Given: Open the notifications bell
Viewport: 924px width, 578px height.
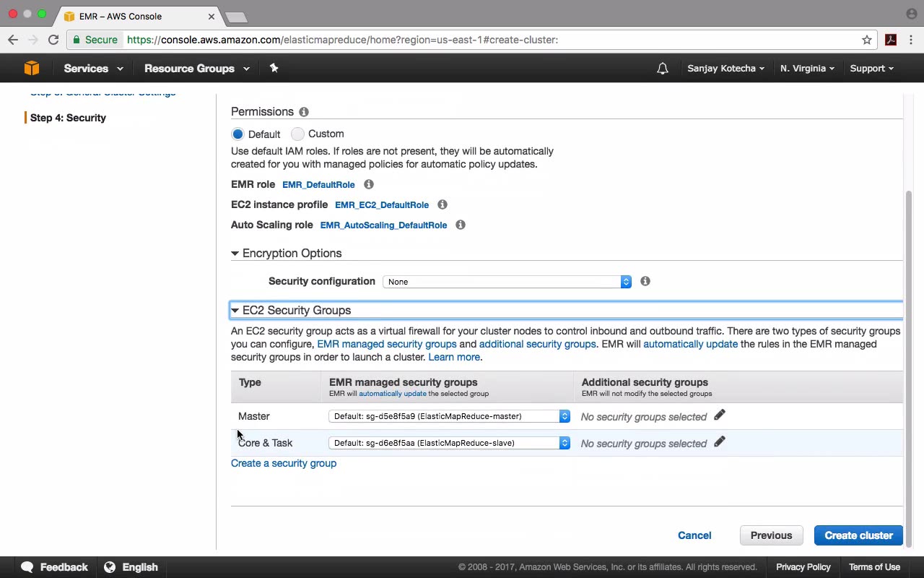Looking at the screenshot, I should (x=662, y=69).
